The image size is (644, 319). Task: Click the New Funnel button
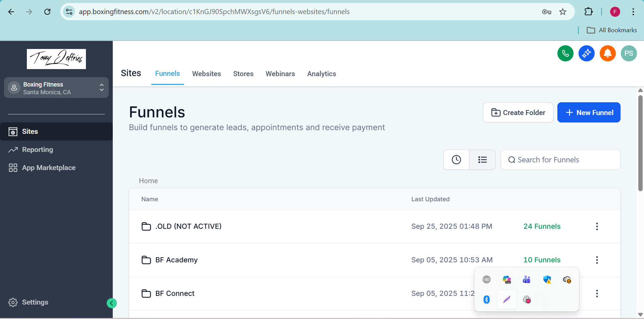coord(589,113)
